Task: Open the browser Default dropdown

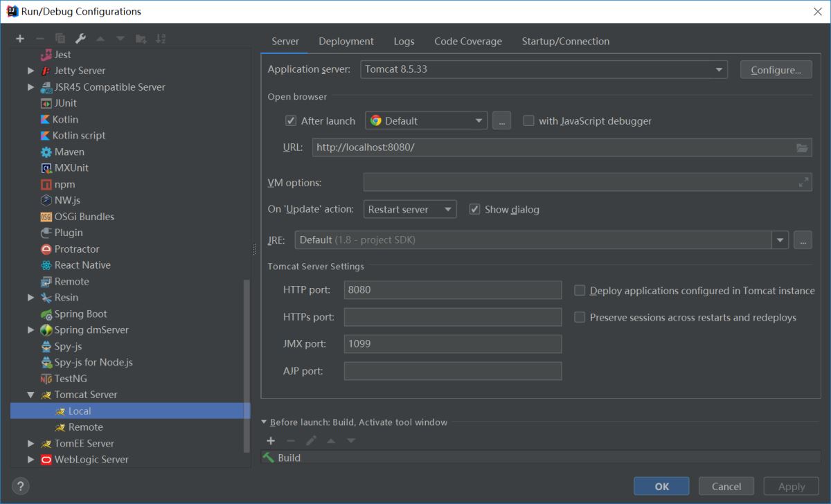Action: (426, 120)
